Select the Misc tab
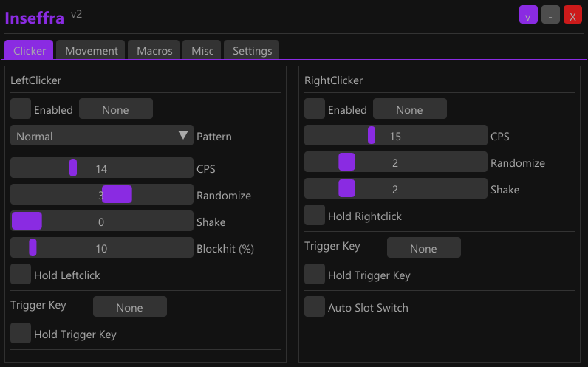Screen dimensions: 588x367 (x=202, y=50)
